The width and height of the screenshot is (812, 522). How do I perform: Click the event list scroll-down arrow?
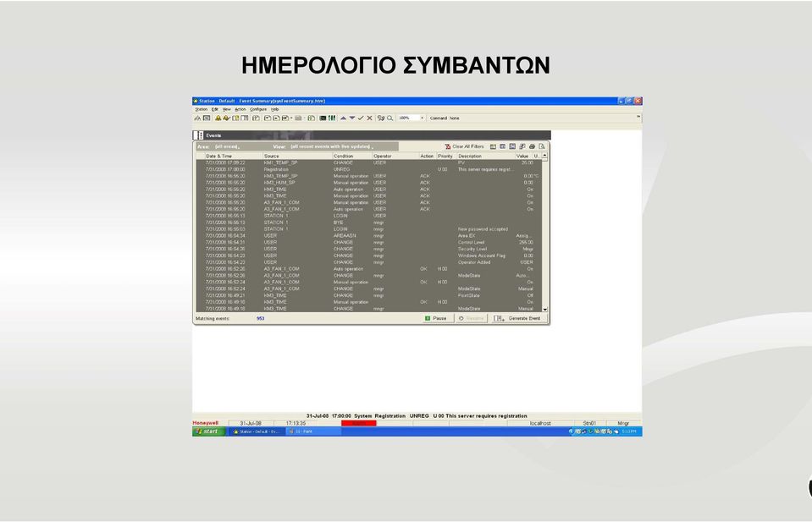(x=544, y=309)
